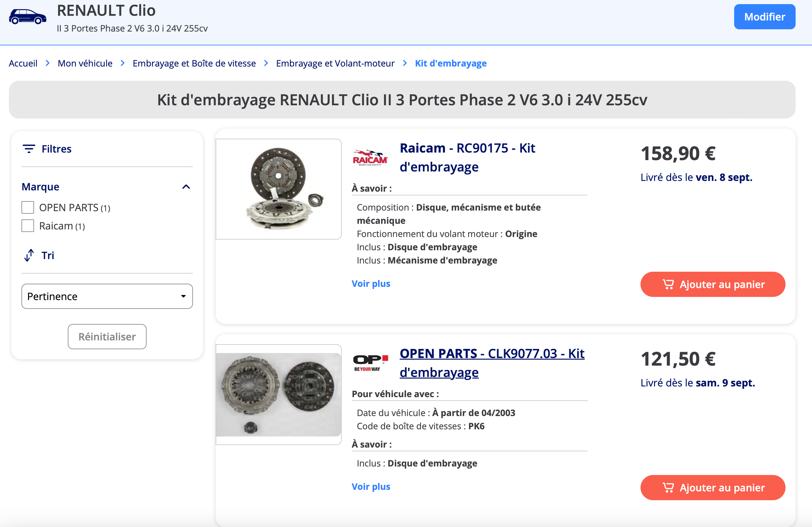
Task: Go to Embrayage et Boîte de vitesse breadcrumb
Action: [194, 63]
